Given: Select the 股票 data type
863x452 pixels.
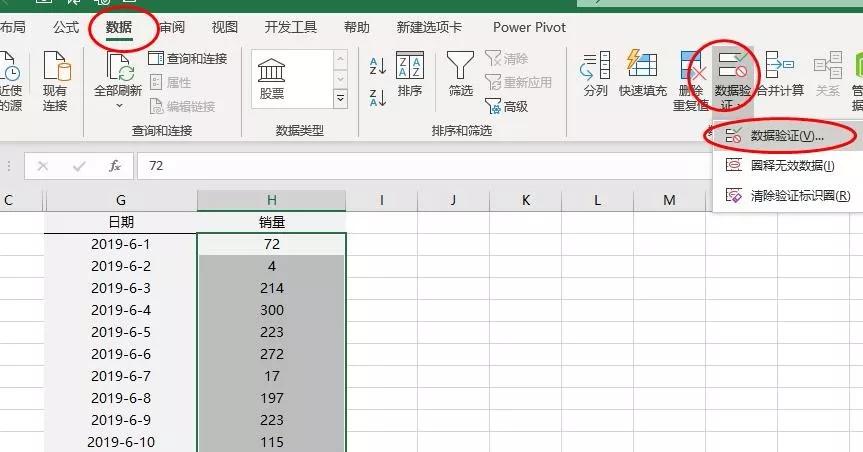Looking at the screenshot, I should click(x=272, y=79).
